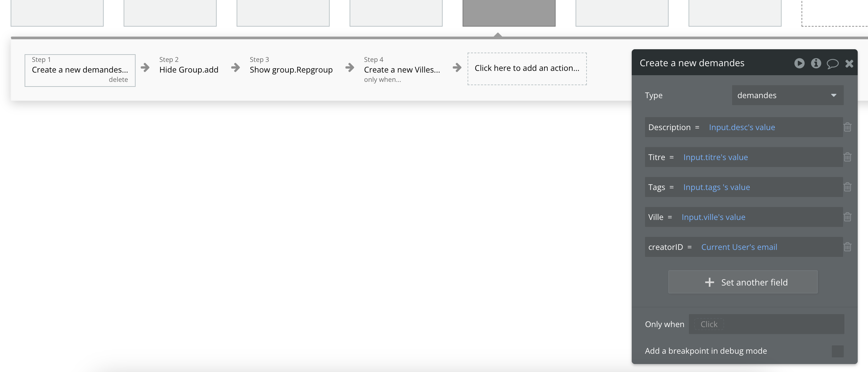Remove the creatorID field using its trash icon
868x372 pixels.
tap(847, 247)
